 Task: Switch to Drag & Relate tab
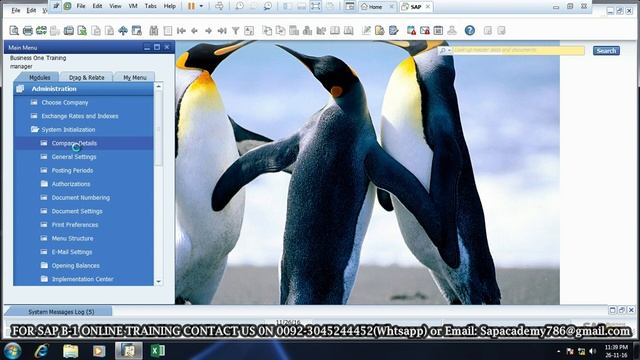(87, 77)
